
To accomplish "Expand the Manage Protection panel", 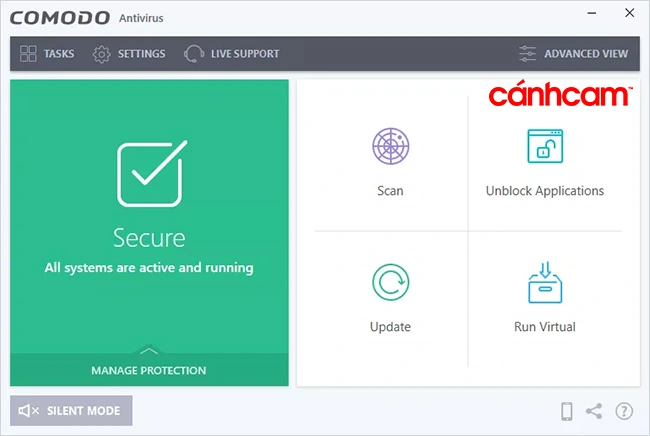I will [x=149, y=370].
